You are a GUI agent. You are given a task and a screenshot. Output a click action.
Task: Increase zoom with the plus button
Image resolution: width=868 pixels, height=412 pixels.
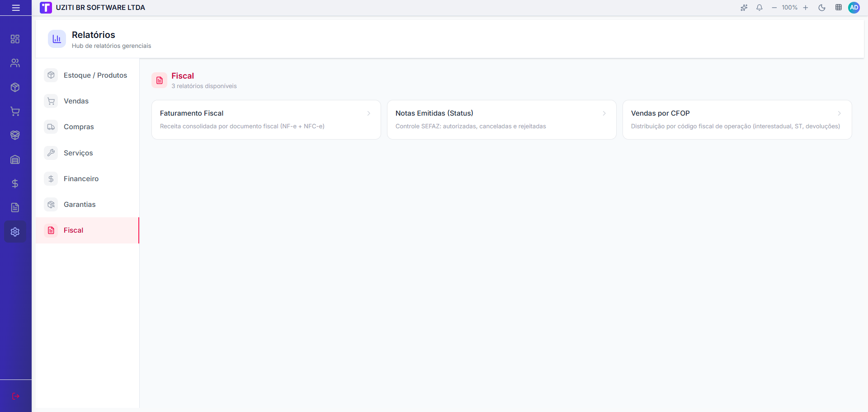[x=806, y=8]
